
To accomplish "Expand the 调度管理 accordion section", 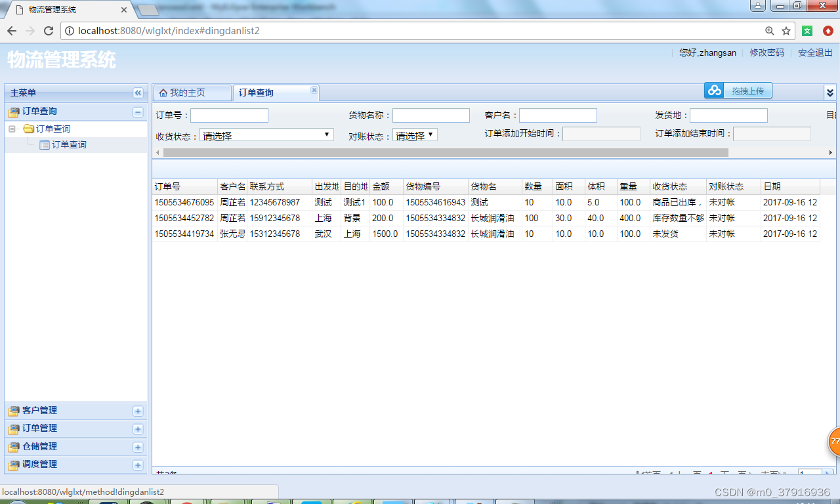I will click(138, 465).
